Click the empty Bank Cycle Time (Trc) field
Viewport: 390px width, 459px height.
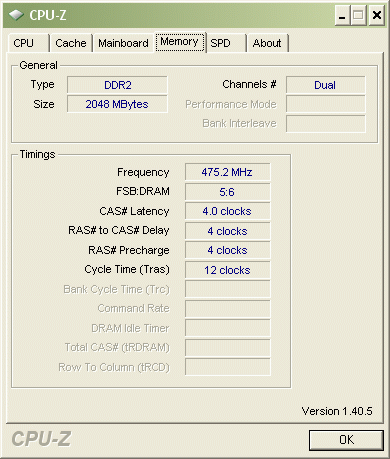pos(228,289)
